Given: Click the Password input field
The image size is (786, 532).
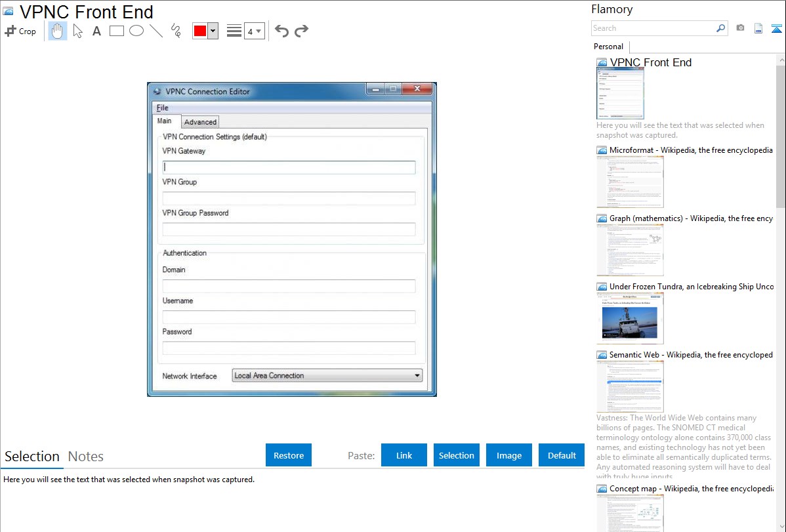Looking at the screenshot, I should (x=289, y=348).
